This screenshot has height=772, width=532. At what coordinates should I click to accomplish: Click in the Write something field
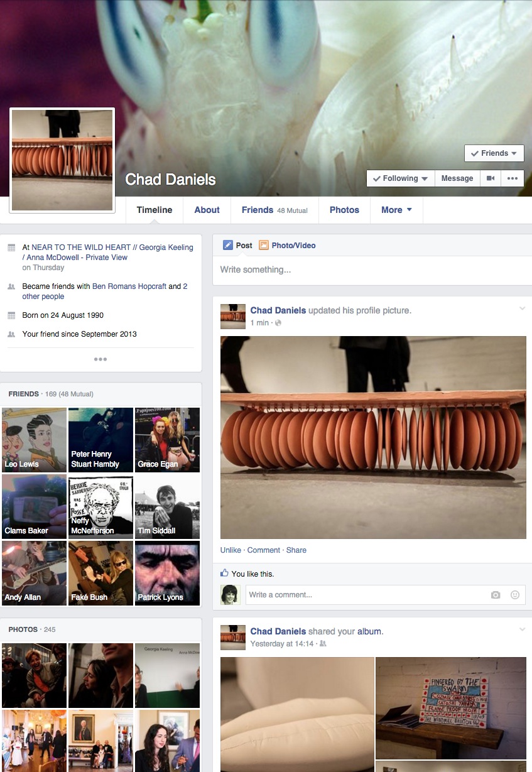(x=371, y=270)
